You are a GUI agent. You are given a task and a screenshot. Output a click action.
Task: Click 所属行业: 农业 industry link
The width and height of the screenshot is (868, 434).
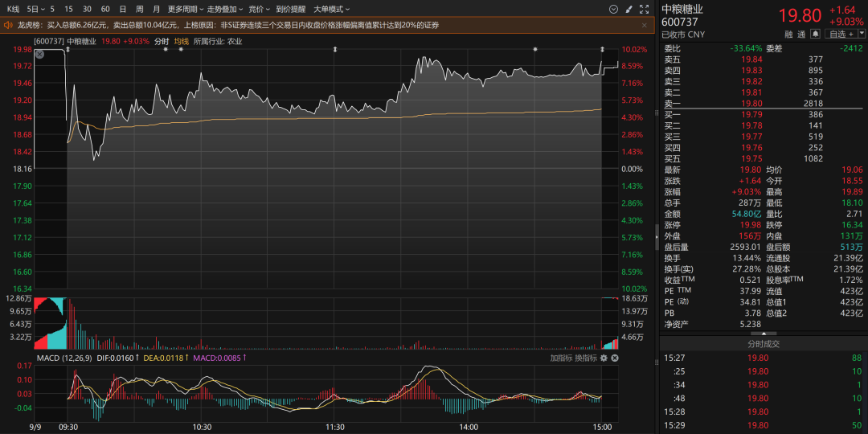(218, 41)
